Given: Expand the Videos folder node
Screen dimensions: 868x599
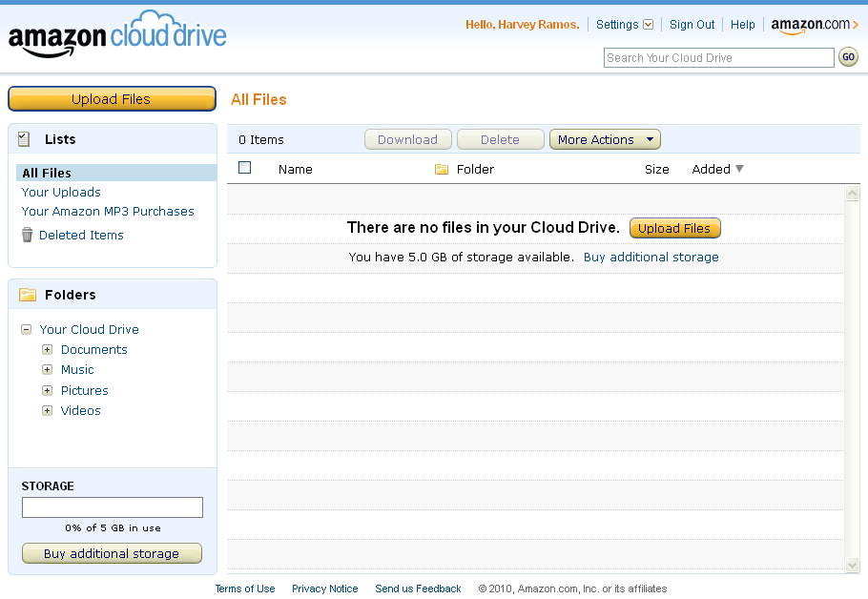Looking at the screenshot, I should pyautogui.click(x=47, y=410).
